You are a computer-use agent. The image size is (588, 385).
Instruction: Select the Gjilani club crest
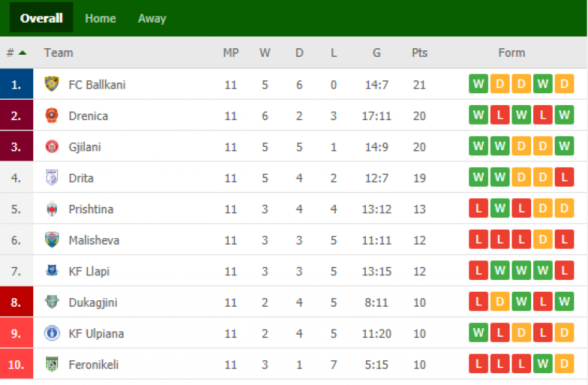tap(52, 146)
